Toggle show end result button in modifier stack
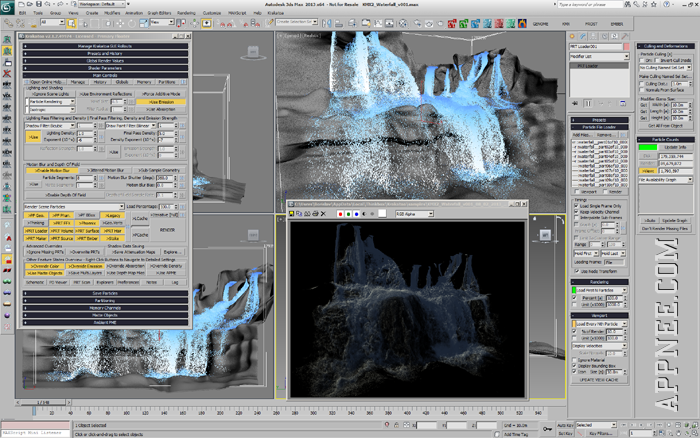The height and width of the screenshot is (438, 700). tap(588, 104)
